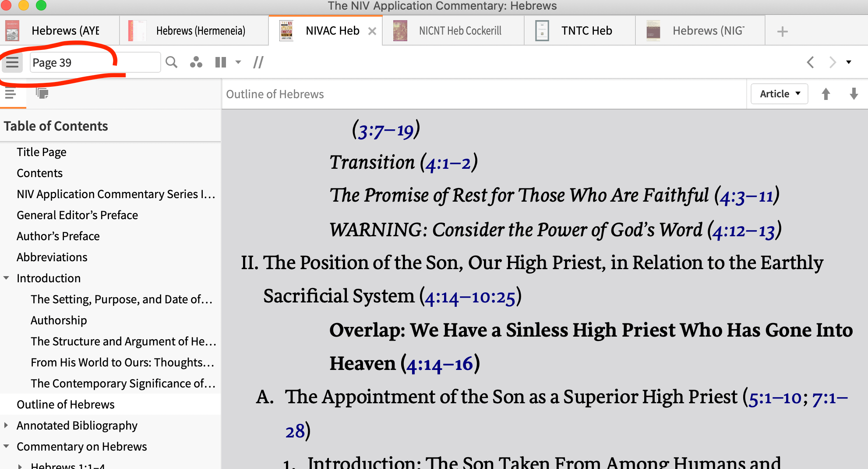
Task: Open Title Page in contents
Action: [41, 152]
